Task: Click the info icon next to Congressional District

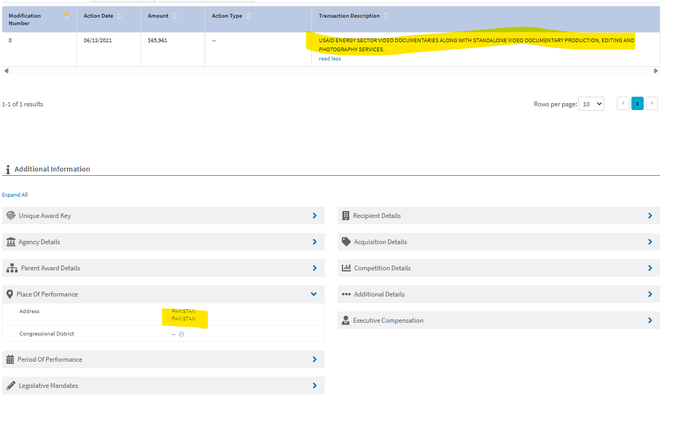Action: tap(181, 334)
